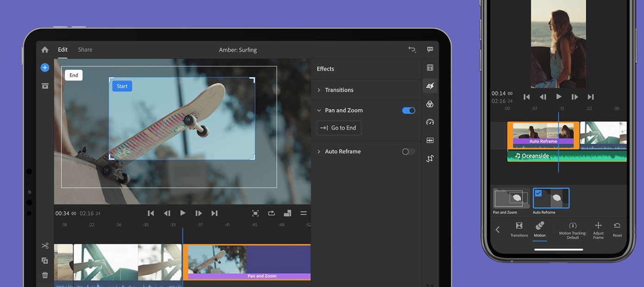This screenshot has width=644, height=287.
Task: Open the aspect ratio icon below preview
Action: click(288, 213)
